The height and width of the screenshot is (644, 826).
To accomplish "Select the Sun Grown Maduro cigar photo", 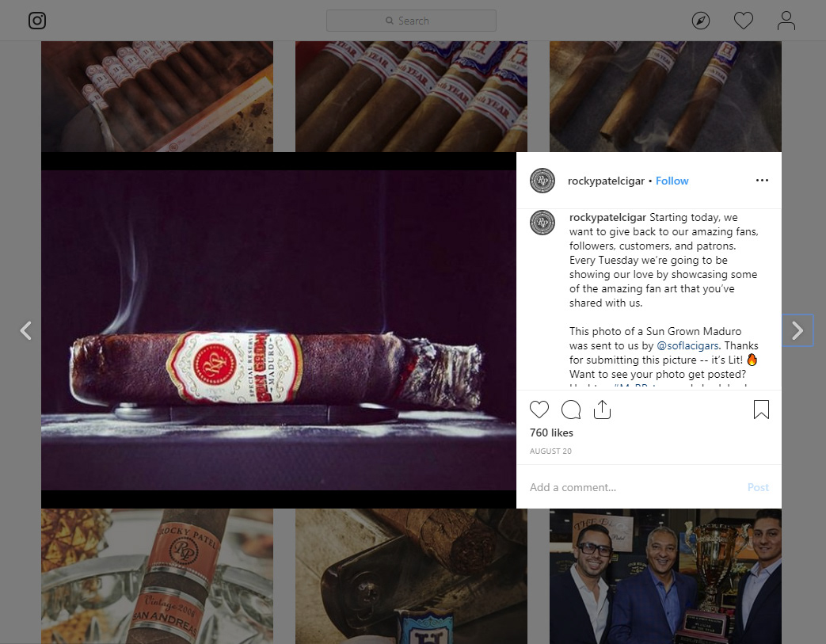I will click(279, 330).
